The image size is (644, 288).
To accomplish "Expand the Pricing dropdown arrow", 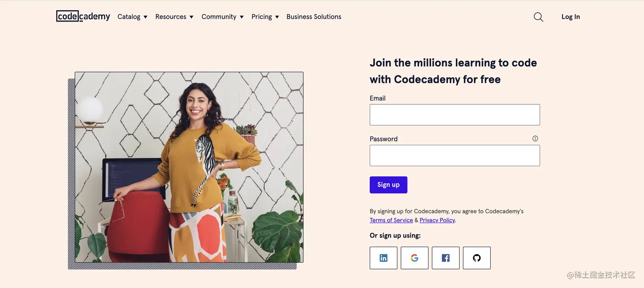I will click(277, 17).
